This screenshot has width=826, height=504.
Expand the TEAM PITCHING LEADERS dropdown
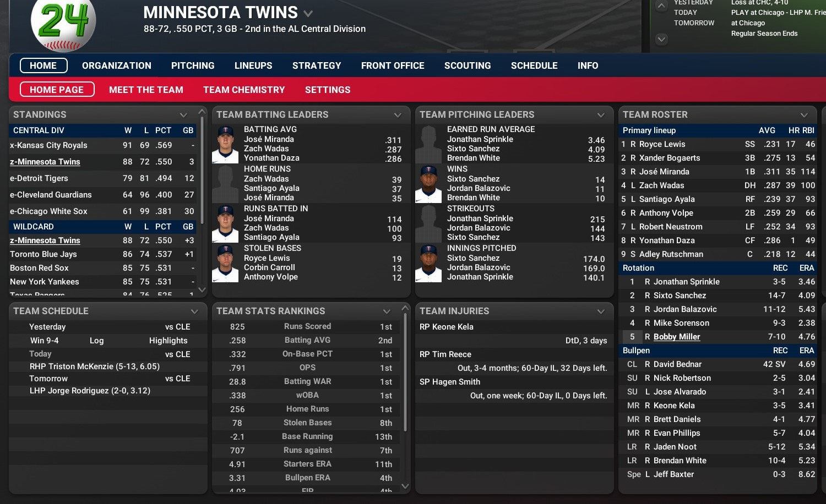(601, 114)
